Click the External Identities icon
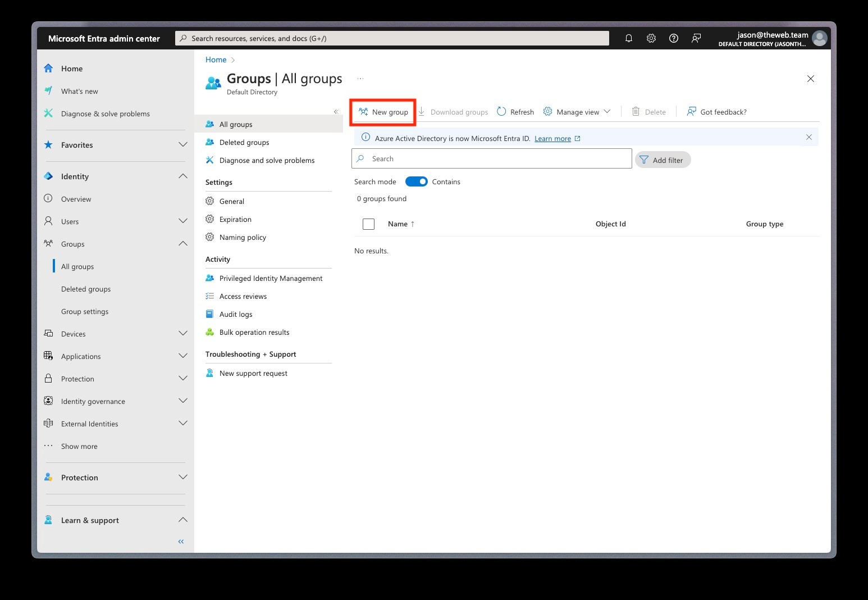Image resolution: width=868 pixels, height=600 pixels. click(x=49, y=424)
